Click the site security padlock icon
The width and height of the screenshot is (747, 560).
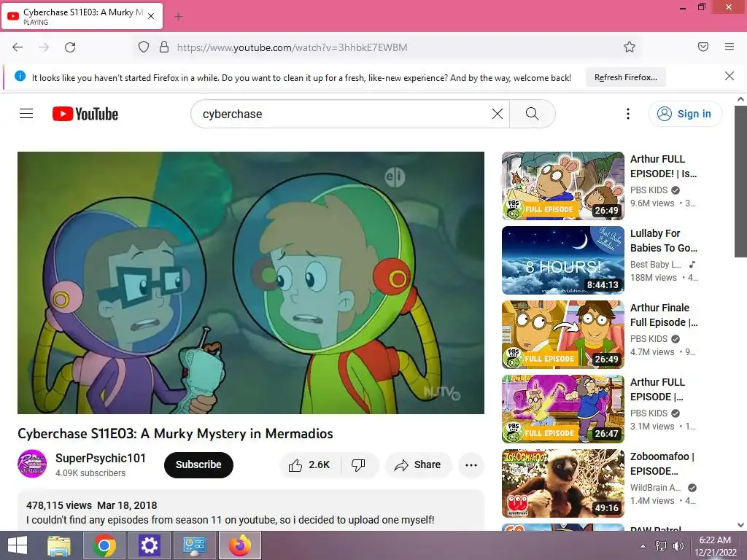click(164, 47)
